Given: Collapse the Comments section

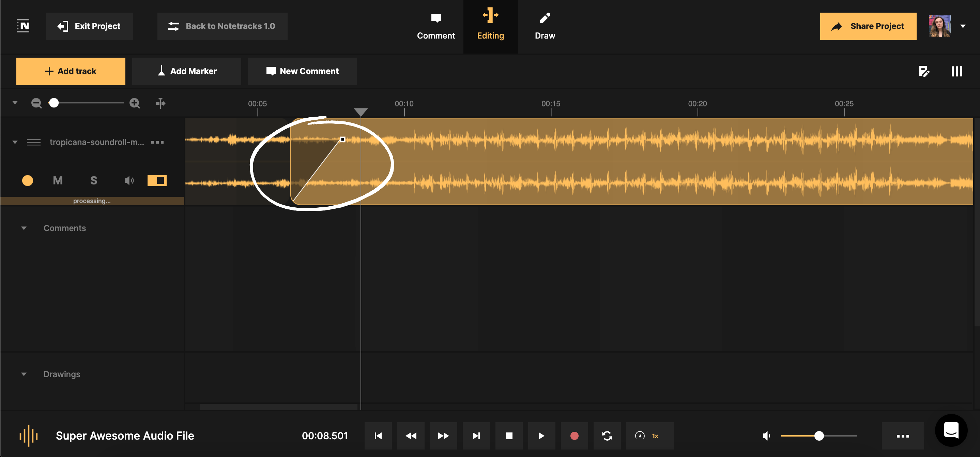Looking at the screenshot, I should [x=24, y=228].
